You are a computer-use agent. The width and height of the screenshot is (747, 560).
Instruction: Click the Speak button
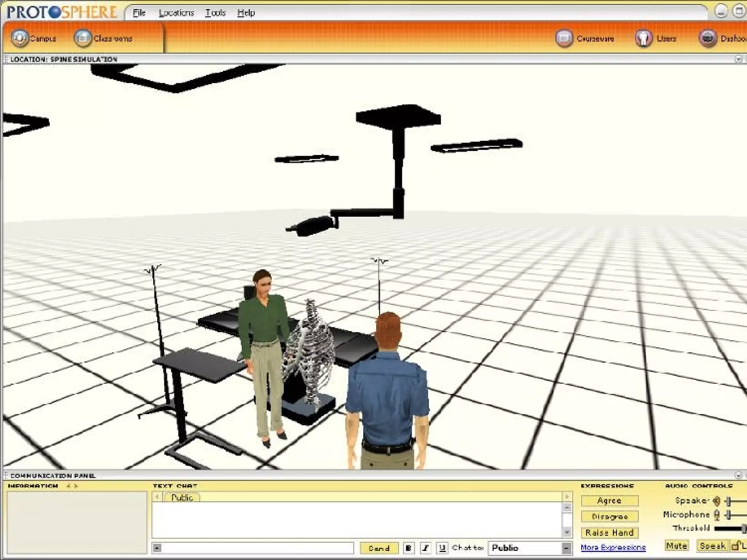coord(713,546)
